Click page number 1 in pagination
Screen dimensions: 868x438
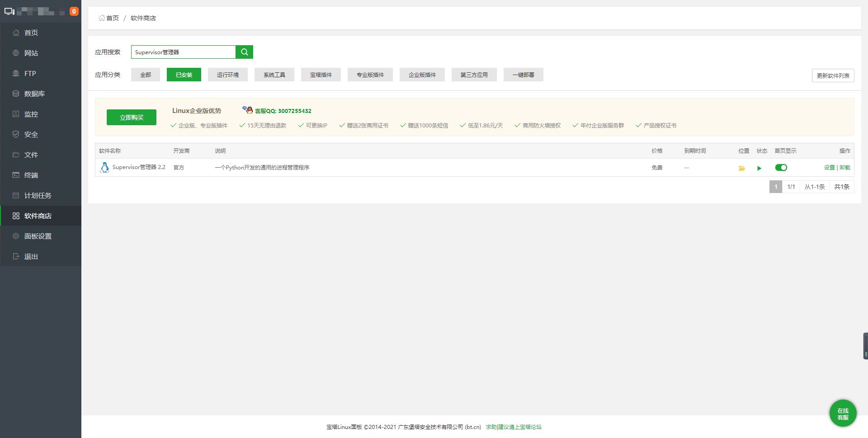[776, 187]
